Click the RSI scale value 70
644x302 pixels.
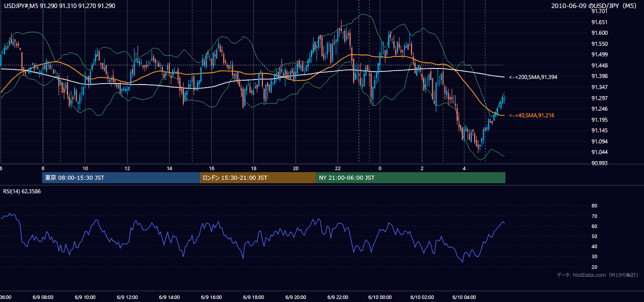pos(594,216)
